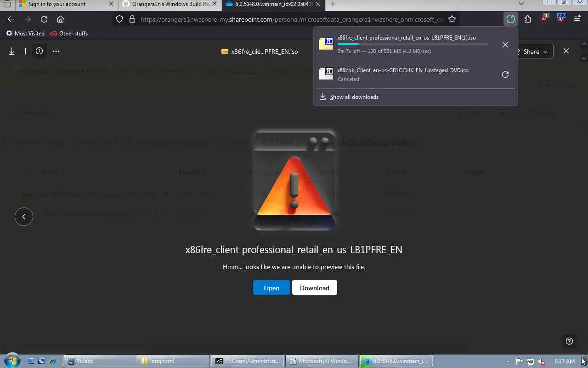This screenshot has height=368, width=588.
Task: Open the Extensions puzzle icon
Action: pos(527,19)
